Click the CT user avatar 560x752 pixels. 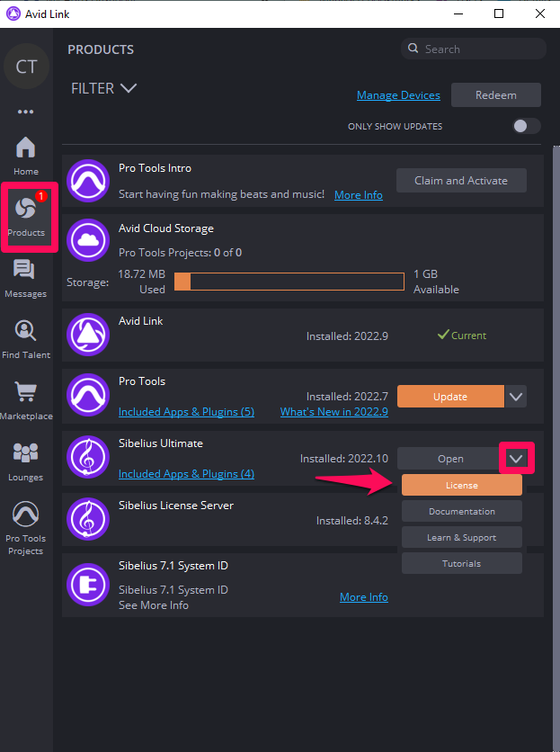(x=26, y=68)
